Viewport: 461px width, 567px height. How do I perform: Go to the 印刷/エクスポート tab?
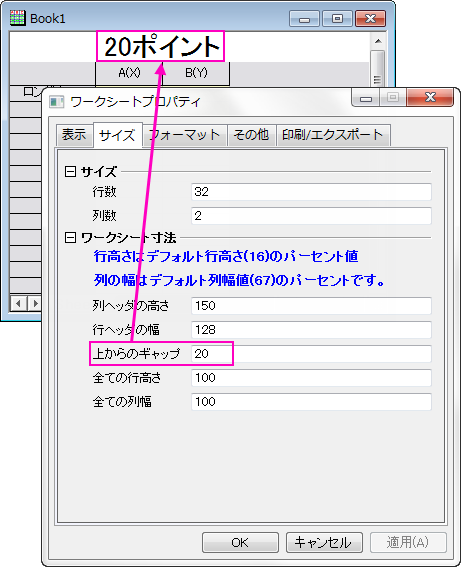pyautogui.click(x=333, y=135)
